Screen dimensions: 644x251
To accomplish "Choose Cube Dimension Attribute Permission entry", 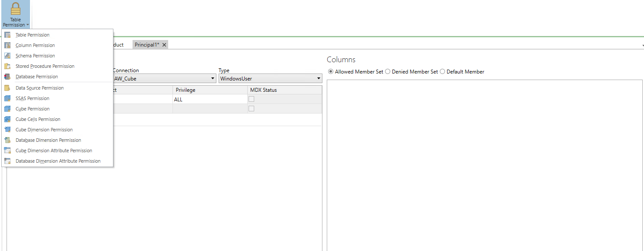I will pos(57,151).
